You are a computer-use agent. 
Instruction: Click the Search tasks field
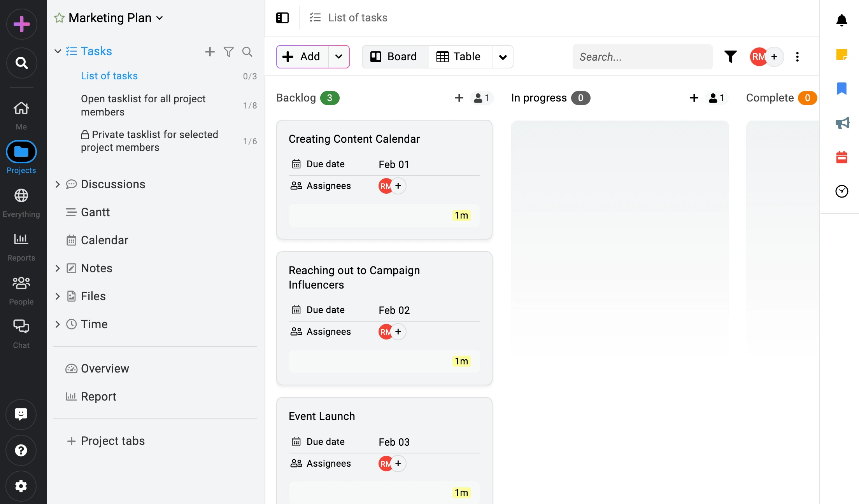click(642, 57)
